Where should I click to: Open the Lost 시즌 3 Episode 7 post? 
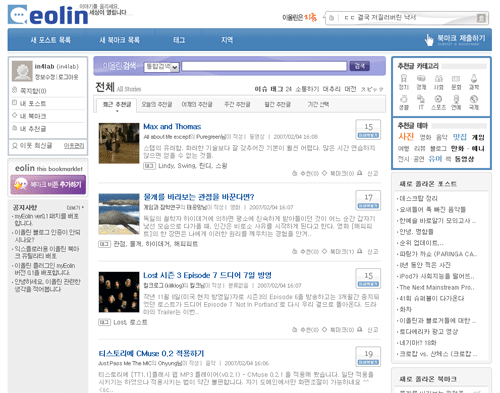207,275
